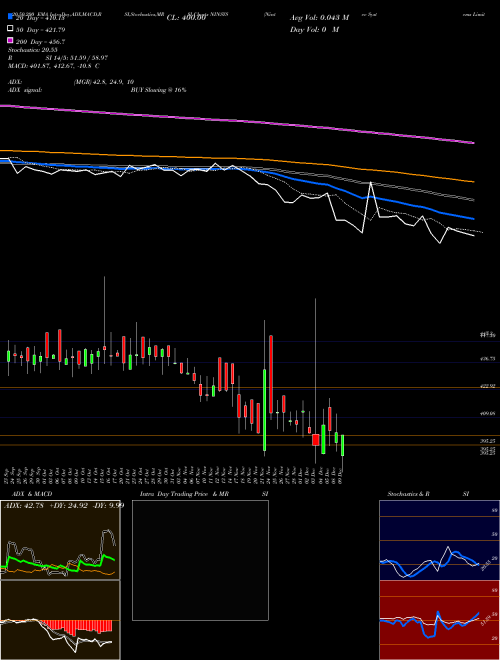Click the 409.08 price axis label
500x660 pixels.
(488, 413)
